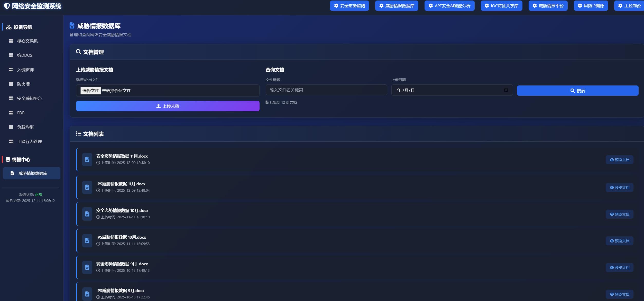Viewport: 644px width, 301px height.
Task: Preview 安全态势情报数据 10月.docx document
Action: (619, 214)
